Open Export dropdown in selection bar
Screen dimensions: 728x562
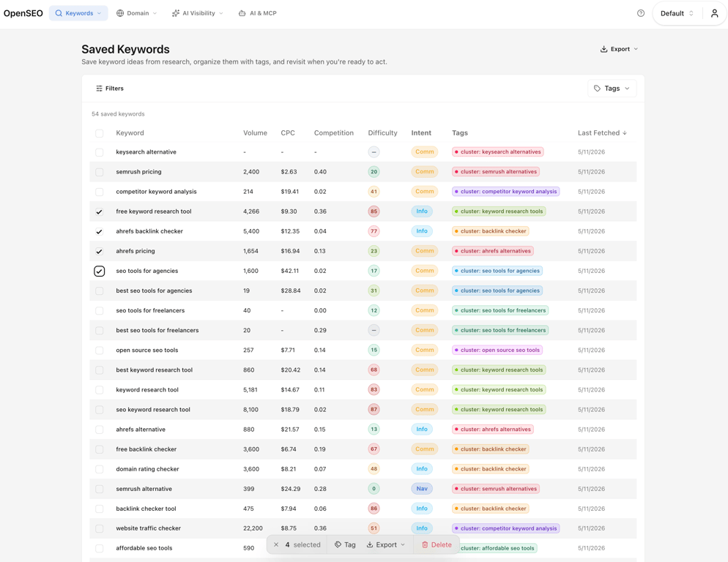[x=386, y=544]
